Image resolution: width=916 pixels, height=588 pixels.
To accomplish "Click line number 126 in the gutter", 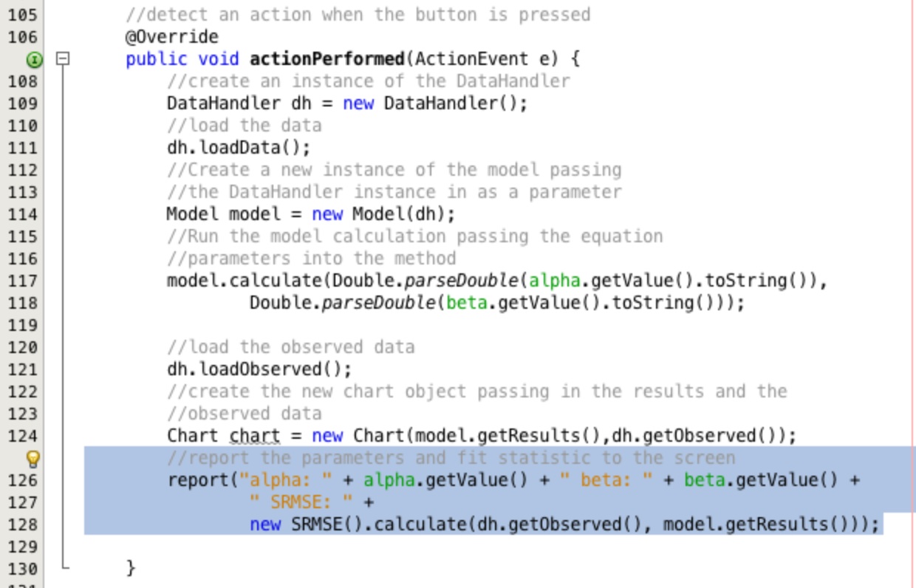I will 22,480.
